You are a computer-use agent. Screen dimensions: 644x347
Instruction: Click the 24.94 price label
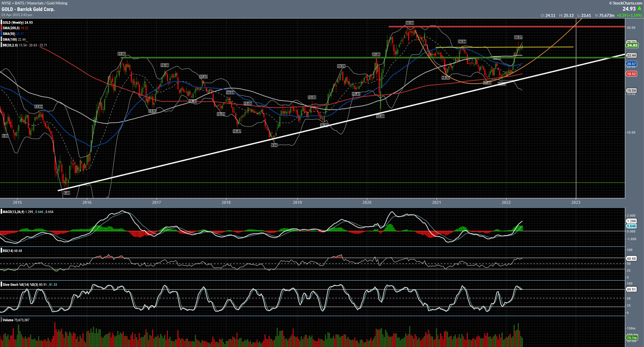click(462, 42)
